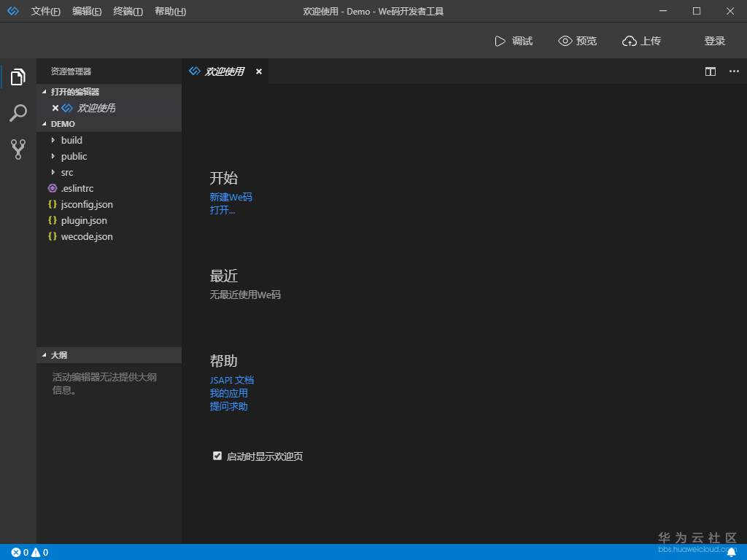Click the 打开... link
The height and width of the screenshot is (560, 747).
click(222, 210)
